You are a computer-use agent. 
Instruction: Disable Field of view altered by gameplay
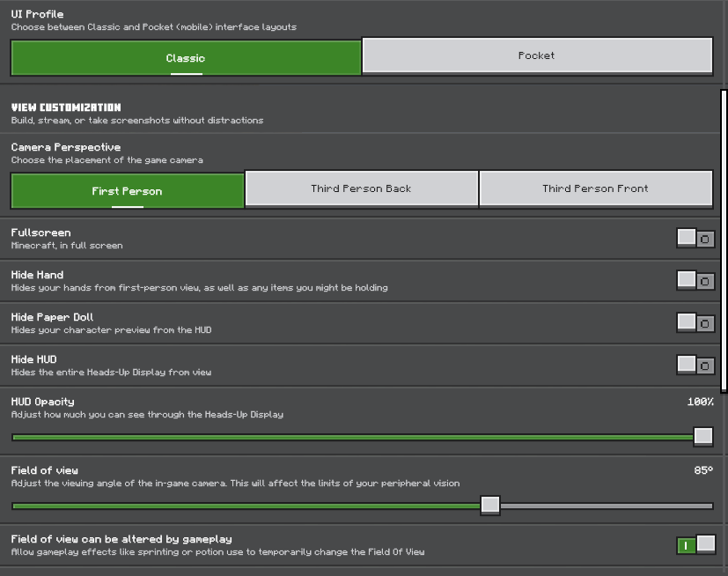695,544
